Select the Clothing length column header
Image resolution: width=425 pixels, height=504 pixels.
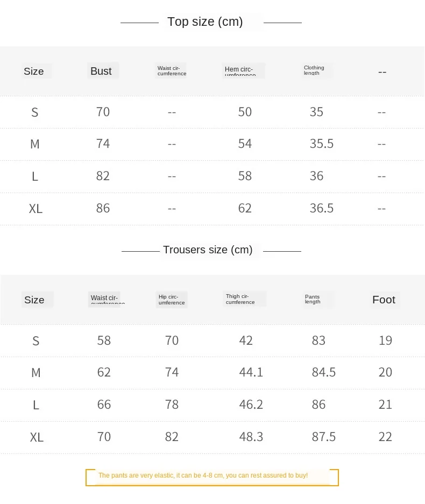(x=315, y=70)
